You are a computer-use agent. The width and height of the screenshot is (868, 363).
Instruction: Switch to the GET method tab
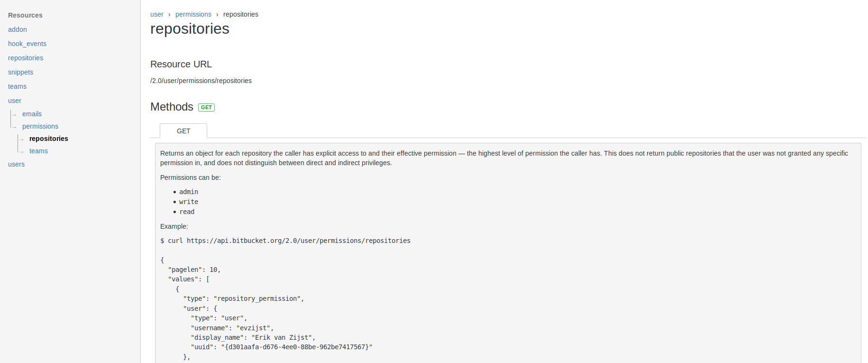click(x=183, y=131)
